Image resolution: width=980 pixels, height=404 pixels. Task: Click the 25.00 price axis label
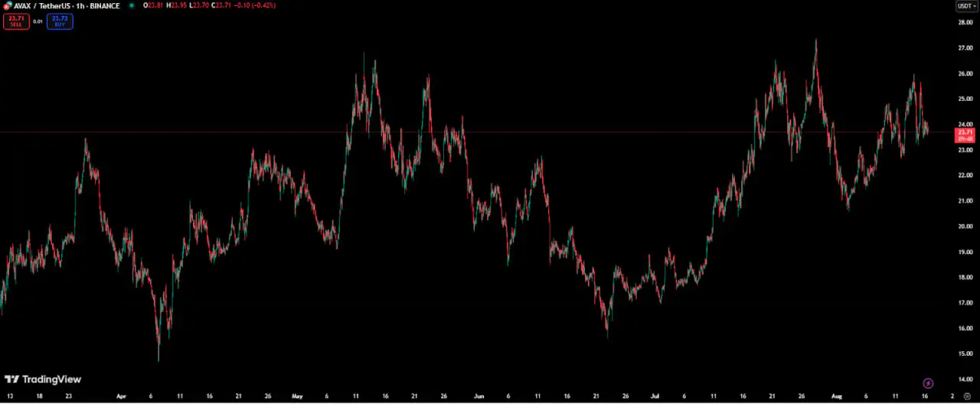(x=965, y=99)
